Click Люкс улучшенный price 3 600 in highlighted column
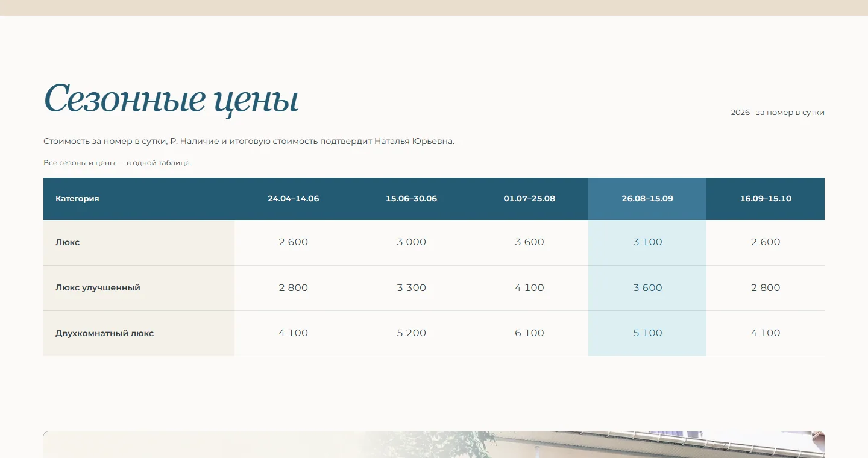Screen dimensions: 868x458 (647, 288)
